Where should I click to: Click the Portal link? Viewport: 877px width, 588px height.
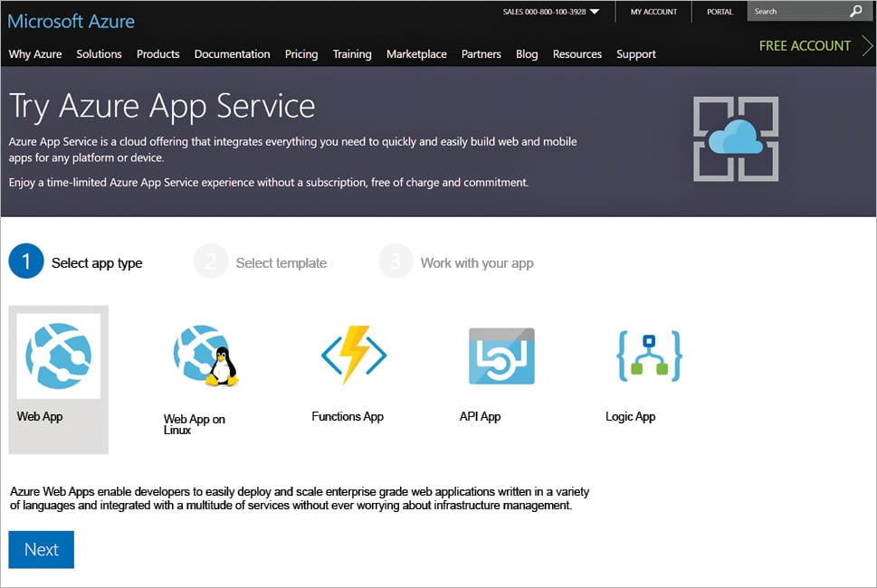click(x=720, y=12)
